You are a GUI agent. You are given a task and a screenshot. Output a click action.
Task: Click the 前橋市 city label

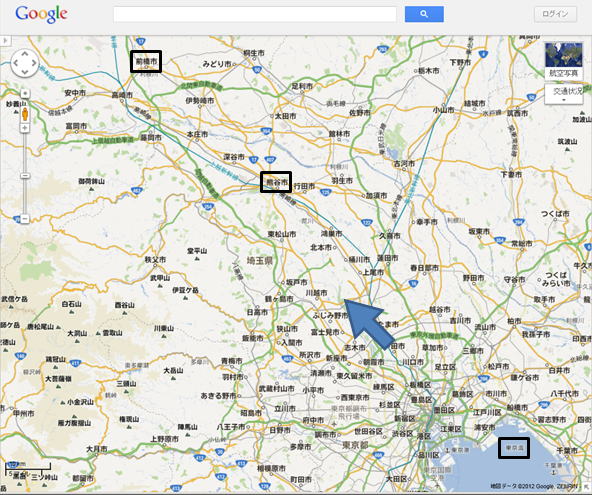(x=146, y=61)
